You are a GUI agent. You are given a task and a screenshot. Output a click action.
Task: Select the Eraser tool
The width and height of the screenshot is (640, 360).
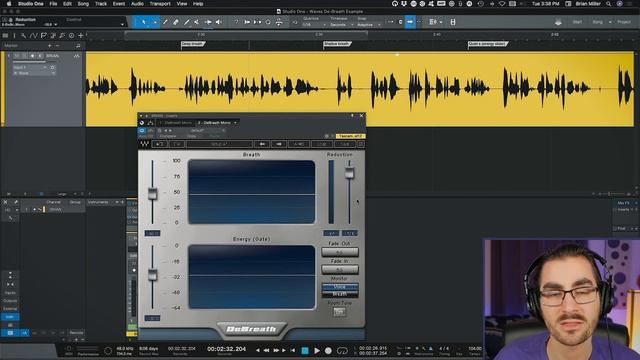click(176, 22)
